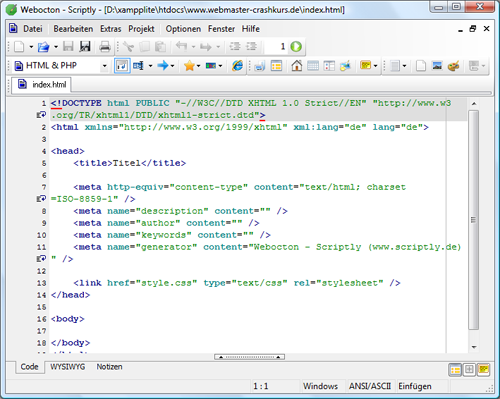Open preview in Internet Explorer icon

237,66
